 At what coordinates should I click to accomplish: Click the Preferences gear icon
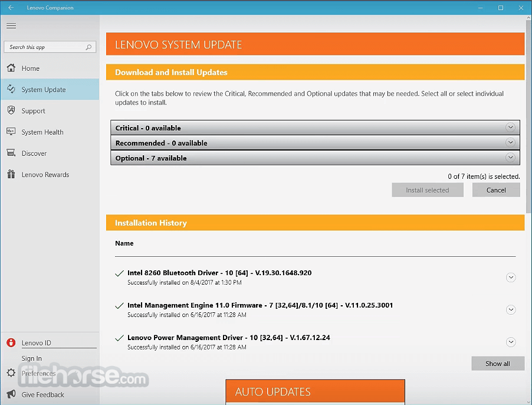click(x=11, y=373)
